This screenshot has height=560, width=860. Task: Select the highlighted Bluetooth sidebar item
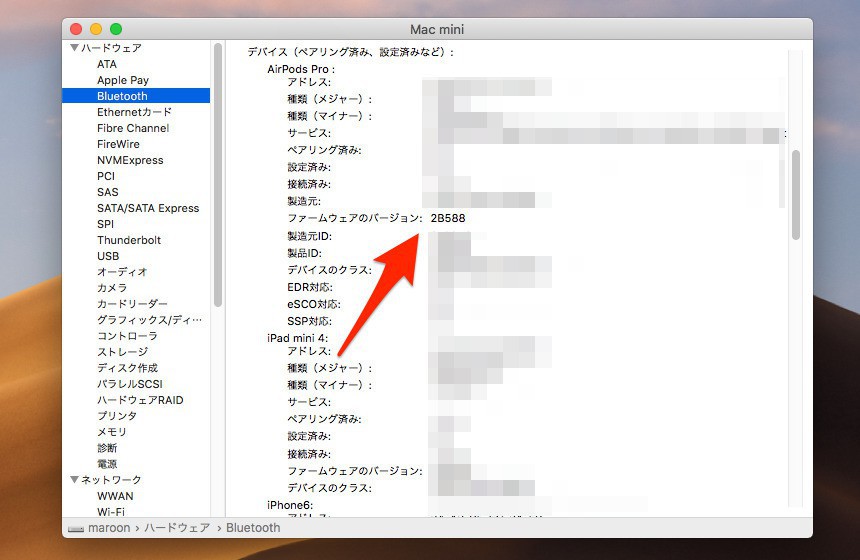(x=136, y=96)
